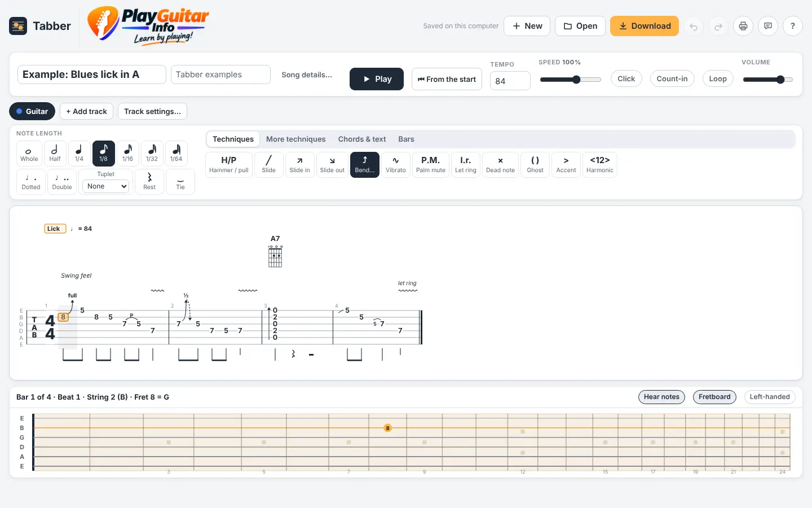Image resolution: width=812 pixels, height=508 pixels.
Task: Select the Techniques tab
Action: (x=233, y=139)
